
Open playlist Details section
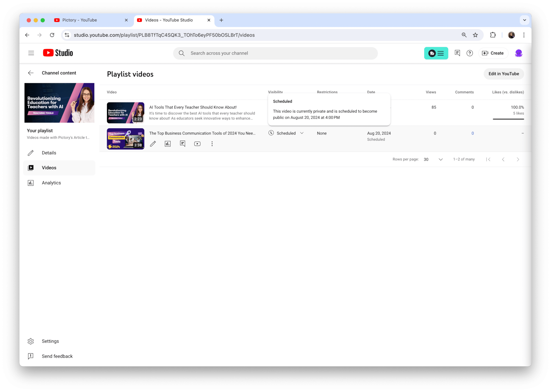(x=59, y=153)
